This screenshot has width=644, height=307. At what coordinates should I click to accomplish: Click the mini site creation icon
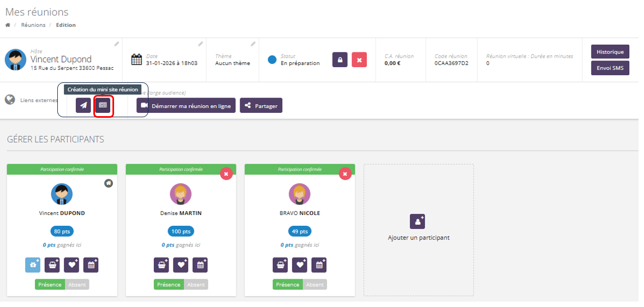(x=103, y=105)
